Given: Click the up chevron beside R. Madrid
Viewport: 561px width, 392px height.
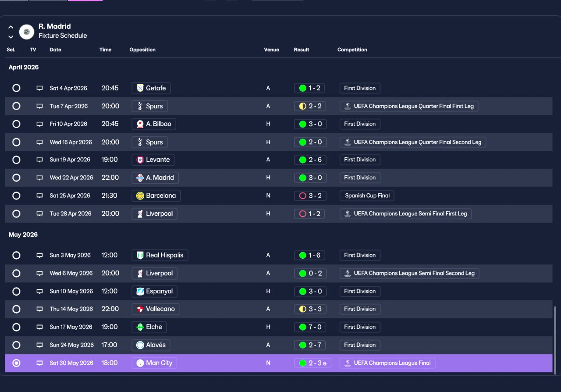Looking at the screenshot, I should coord(11,27).
